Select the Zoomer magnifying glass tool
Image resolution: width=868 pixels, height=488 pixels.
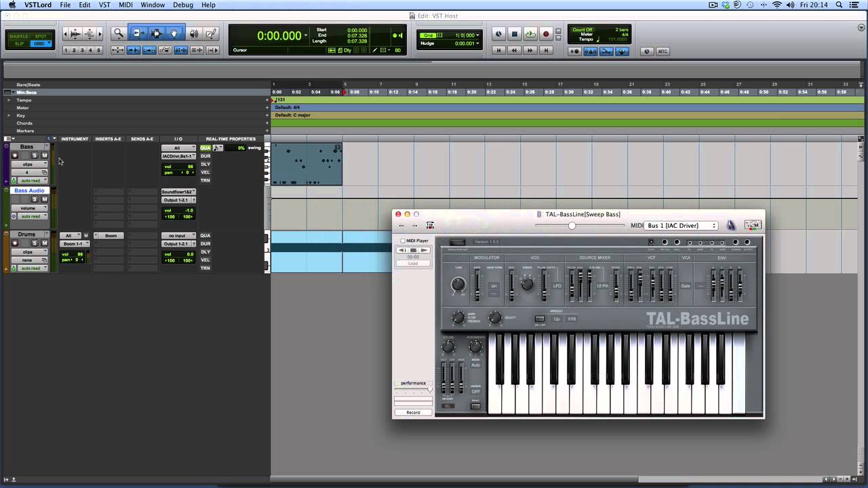119,34
